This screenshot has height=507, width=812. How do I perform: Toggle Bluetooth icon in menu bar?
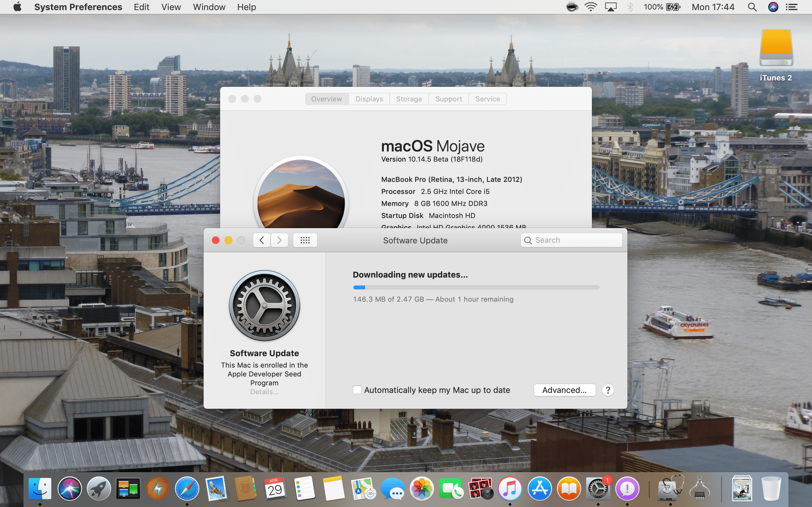631,7
